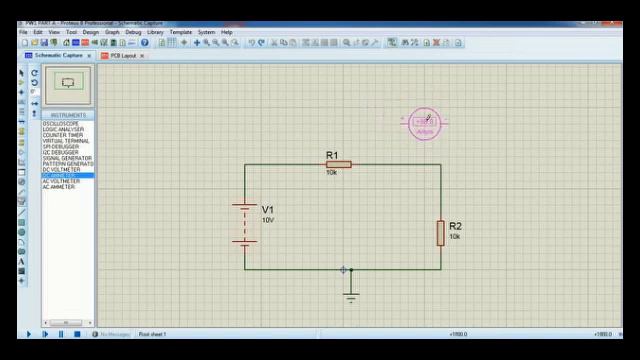The width and height of the screenshot is (640, 360).
Task: Select SIGNAL GENERATOR in the instruments list
Action: tap(68, 158)
